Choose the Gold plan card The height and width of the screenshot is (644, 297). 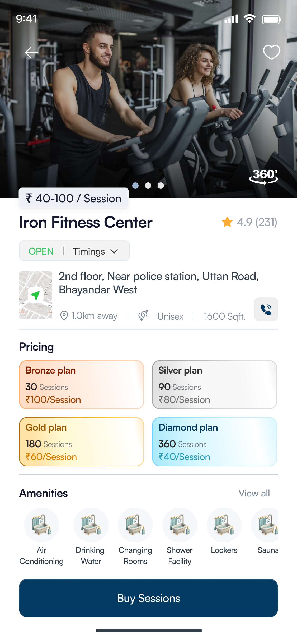pos(82,442)
